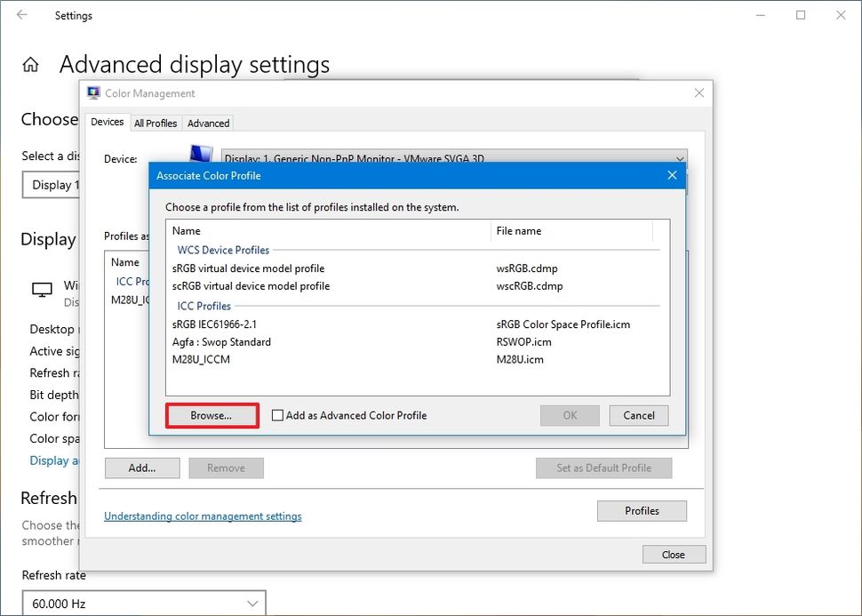Open Understanding color management settings link
Screen dimensions: 862x616
point(203,516)
